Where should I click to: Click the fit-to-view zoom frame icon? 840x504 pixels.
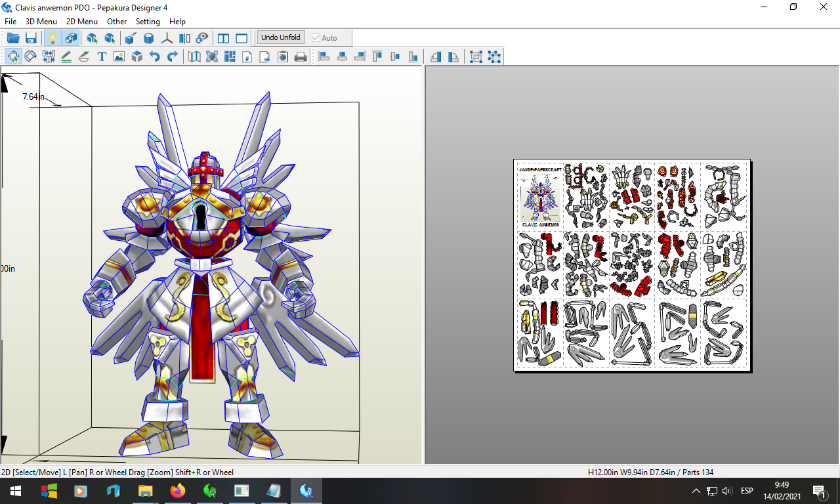coord(212,56)
